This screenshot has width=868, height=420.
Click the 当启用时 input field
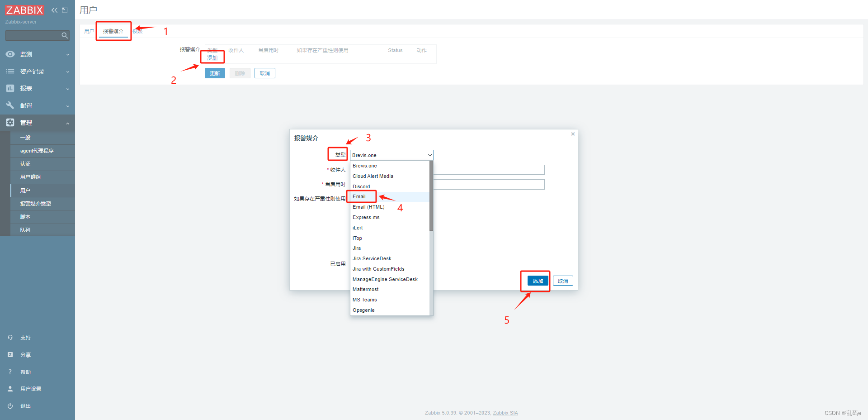point(489,185)
